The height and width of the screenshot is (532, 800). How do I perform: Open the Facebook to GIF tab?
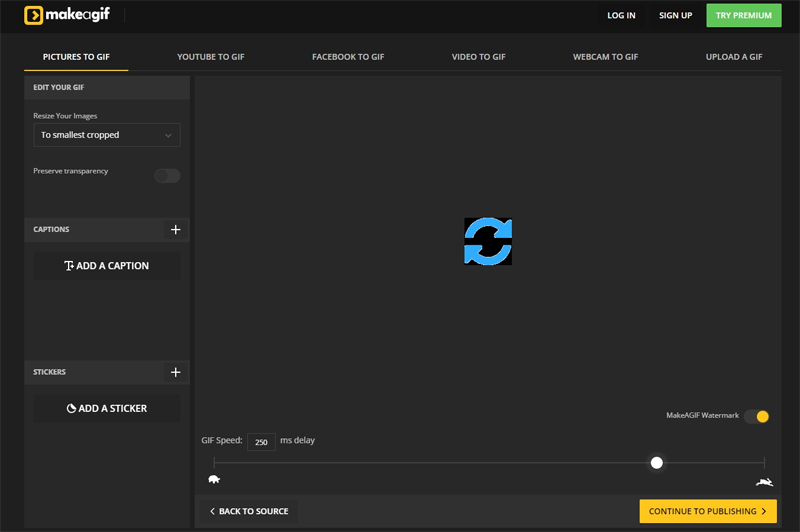point(348,57)
